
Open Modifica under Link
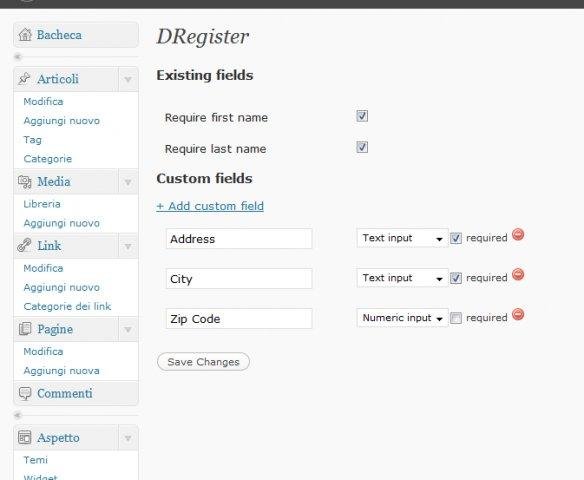43,268
